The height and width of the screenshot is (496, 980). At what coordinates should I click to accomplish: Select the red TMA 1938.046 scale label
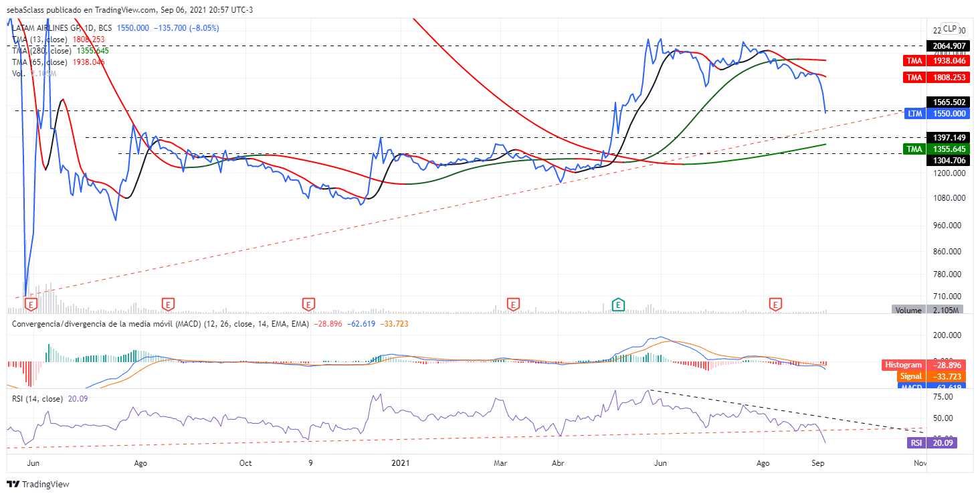(x=937, y=61)
